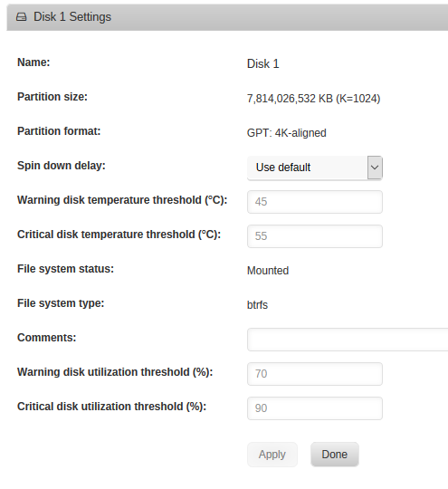Click the Done button
448x489 pixels.
(x=335, y=455)
